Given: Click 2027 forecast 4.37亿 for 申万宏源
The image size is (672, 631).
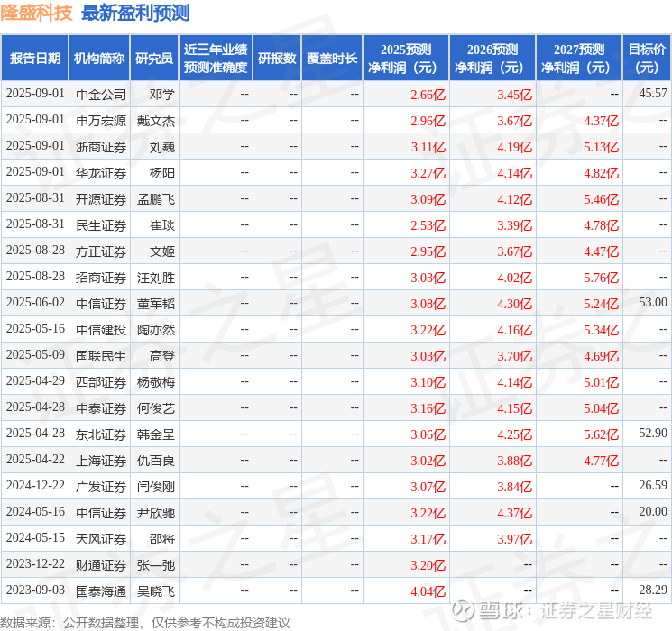Looking at the screenshot, I should tap(602, 121).
